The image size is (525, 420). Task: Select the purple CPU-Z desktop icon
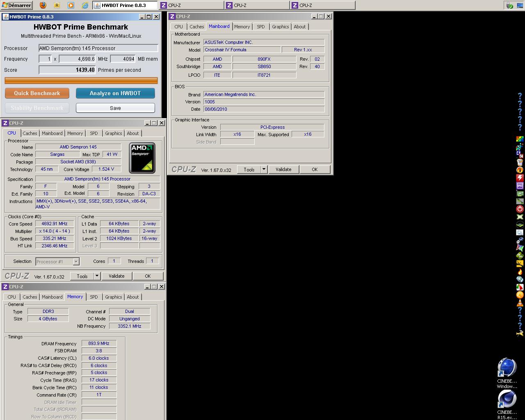pyautogui.click(x=520, y=185)
